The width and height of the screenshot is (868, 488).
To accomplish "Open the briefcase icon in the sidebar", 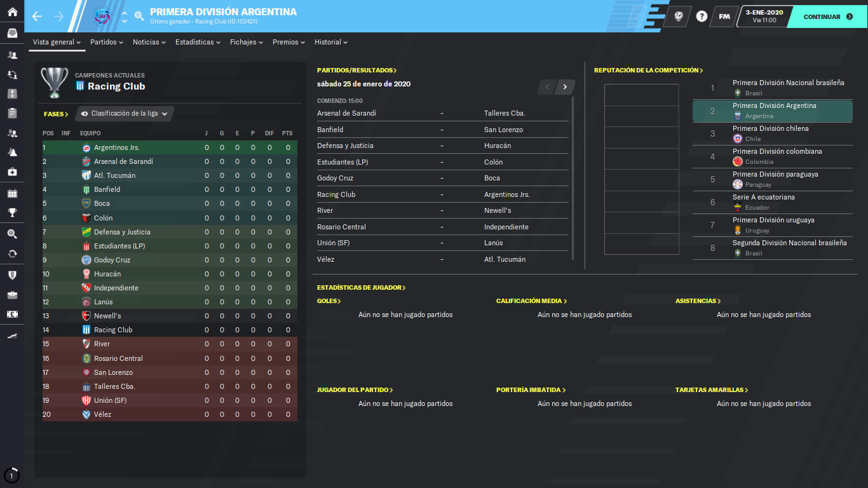I will tap(12, 295).
